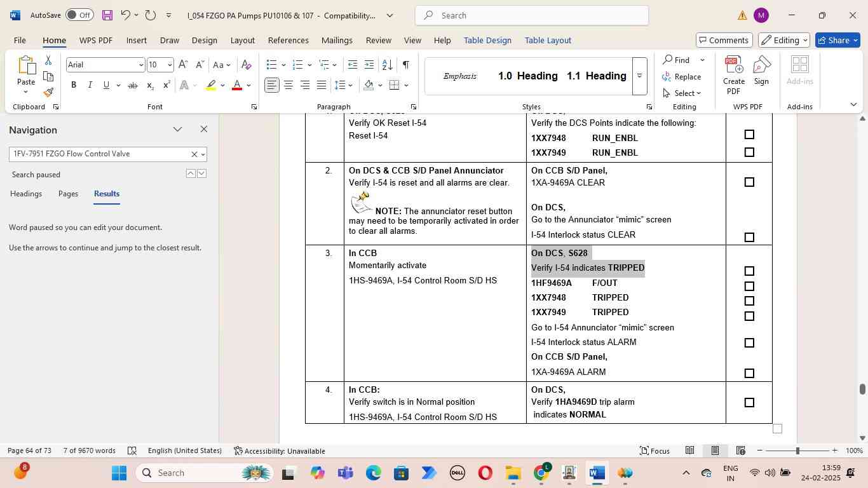
Task: Click Replace in Editing group
Action: (x=682, y=77)
